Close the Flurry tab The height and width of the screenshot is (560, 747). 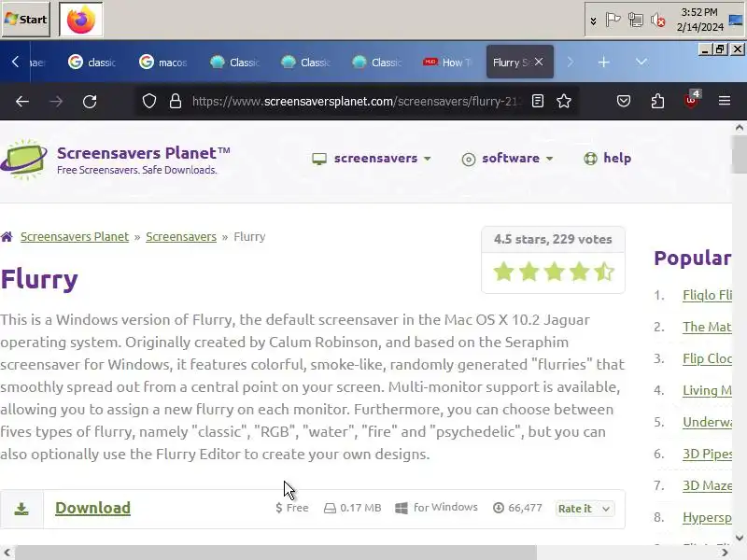[x=539, y=62]
